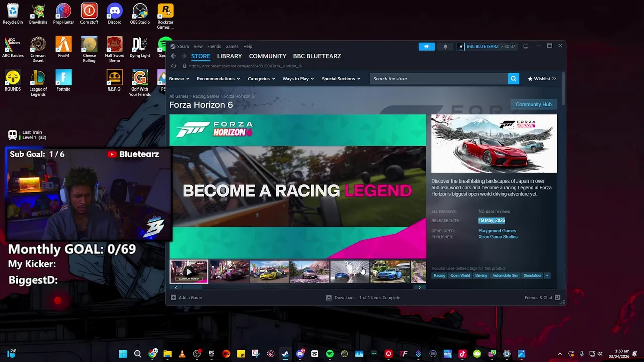The width and height of the screenshot is (644, 362).
Task: Open the League of Legends desktop shortcut
Action: pos(38,83)
